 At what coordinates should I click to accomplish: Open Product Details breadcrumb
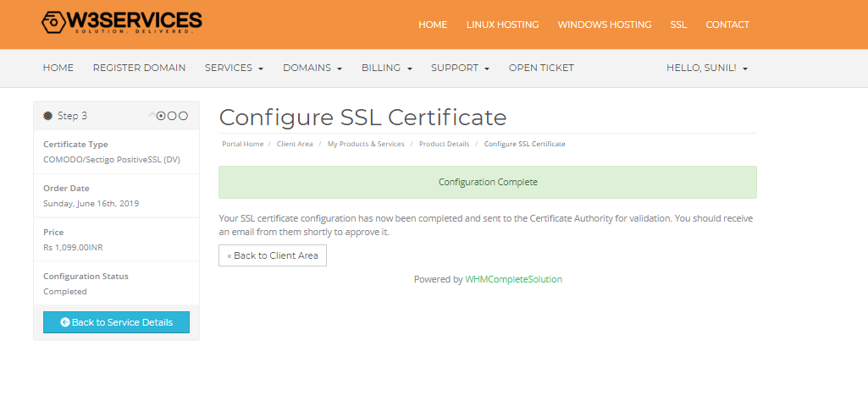444,144
